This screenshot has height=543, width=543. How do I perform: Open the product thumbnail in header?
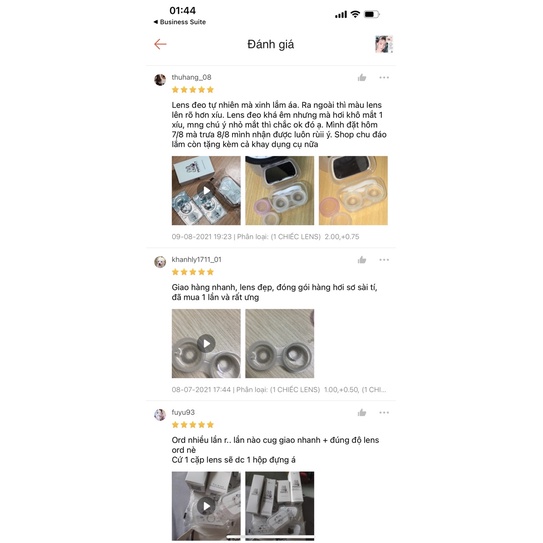(384, 44)
